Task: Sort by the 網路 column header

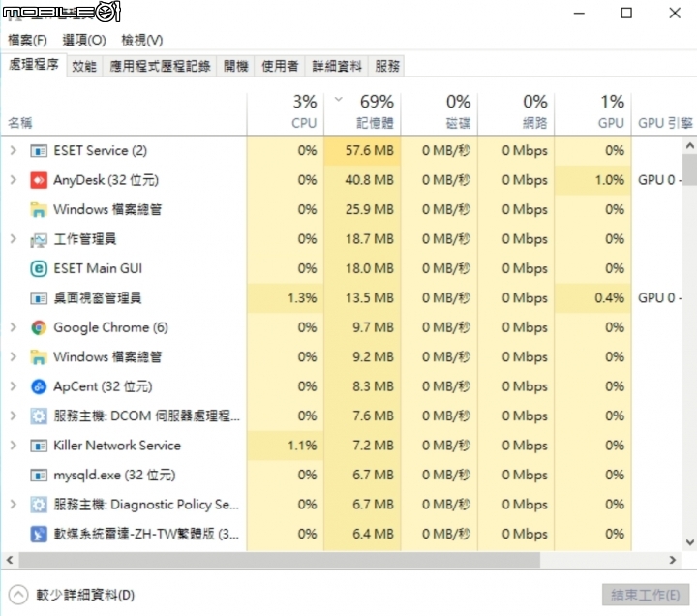Action: [516, 113]
